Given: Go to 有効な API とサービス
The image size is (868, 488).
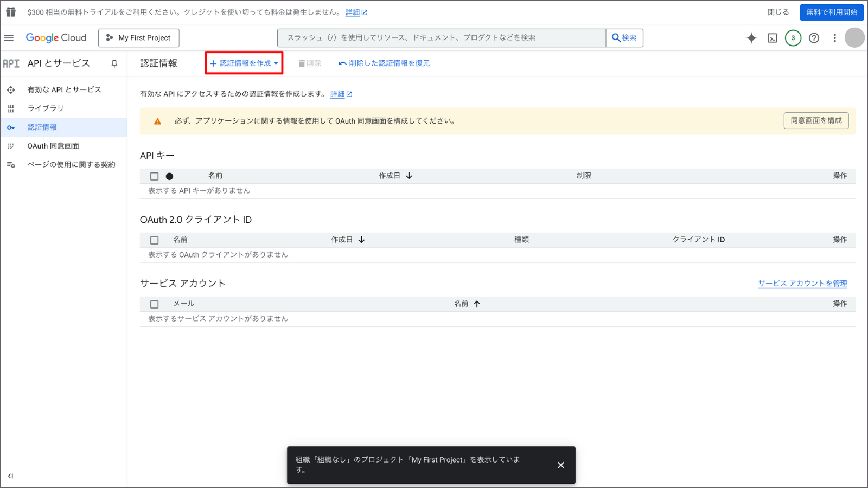Looking at the screenshot, I should [64, 89].
